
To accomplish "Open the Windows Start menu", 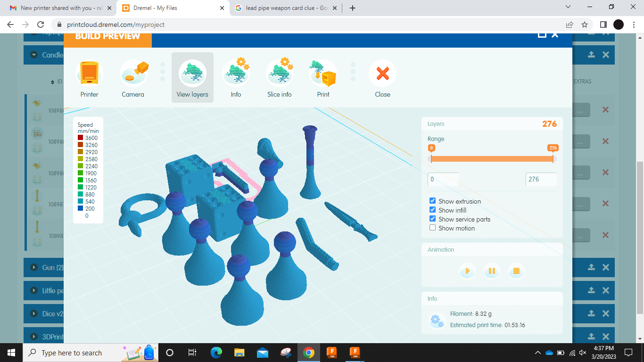I will pos(11,352).
